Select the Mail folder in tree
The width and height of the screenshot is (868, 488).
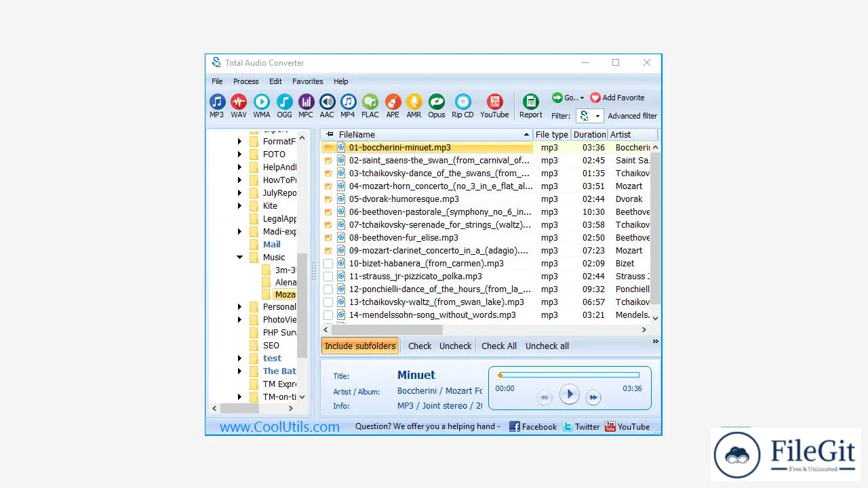271,244
